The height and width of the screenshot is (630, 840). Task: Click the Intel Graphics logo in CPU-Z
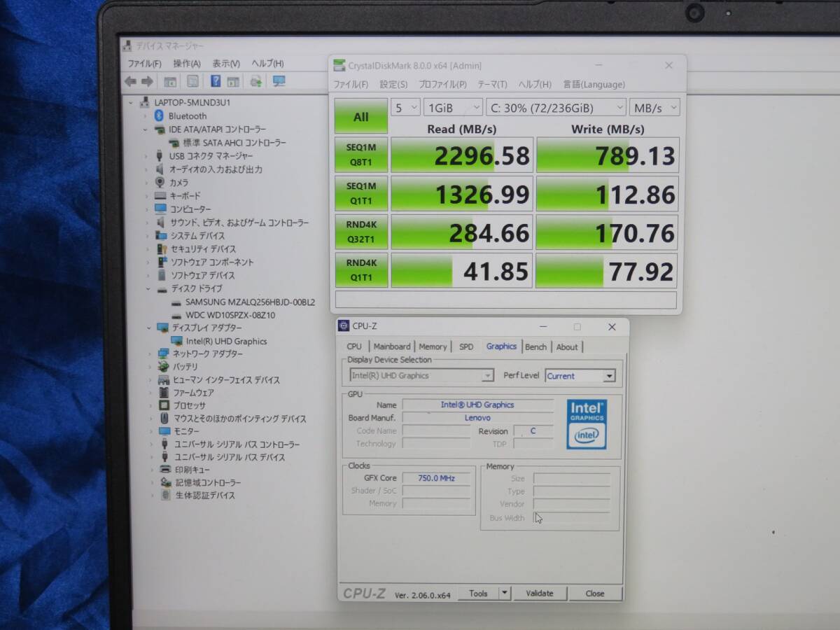coord(587,424)
